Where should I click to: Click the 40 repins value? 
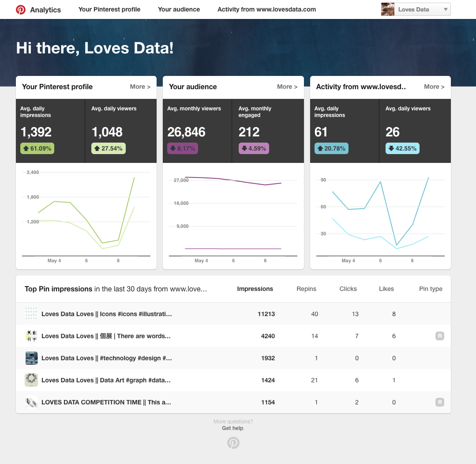pos(315,314)
